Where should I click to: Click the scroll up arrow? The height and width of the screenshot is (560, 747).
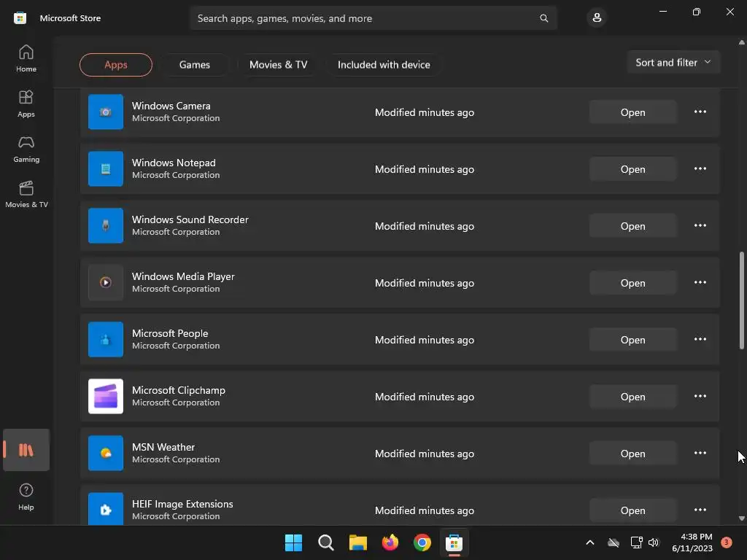[741, 42]
